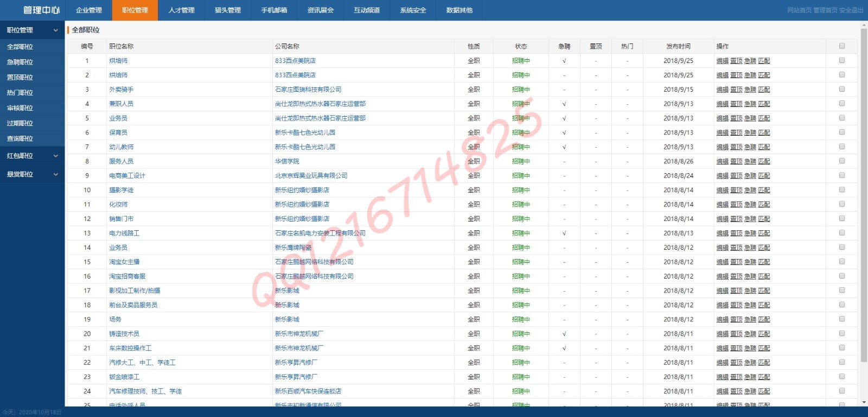
Task: Click the 发布时间 column header
Action: coord(678,46)
